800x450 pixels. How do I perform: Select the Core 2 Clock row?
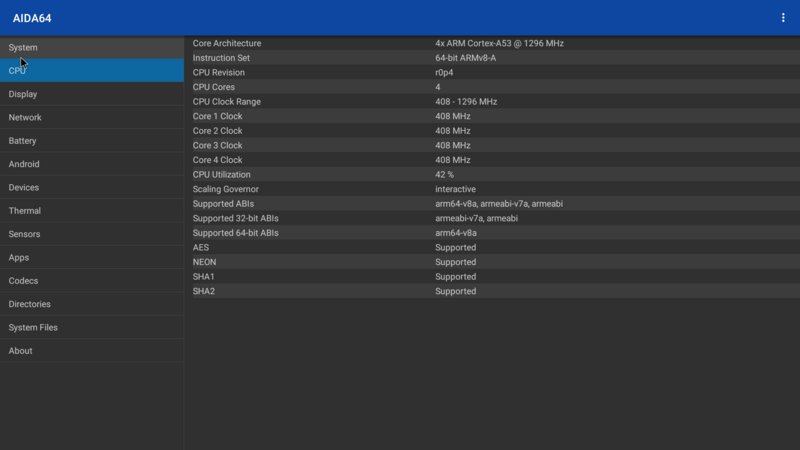(x=492, y=131)
